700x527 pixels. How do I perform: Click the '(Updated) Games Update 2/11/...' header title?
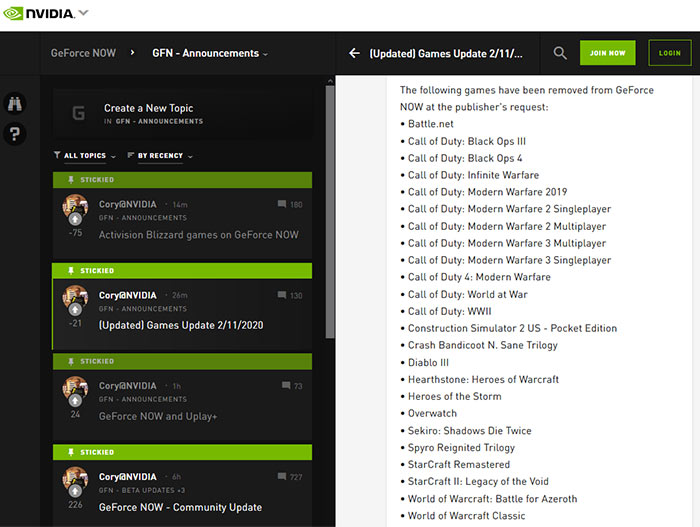[x=446, y=54]
